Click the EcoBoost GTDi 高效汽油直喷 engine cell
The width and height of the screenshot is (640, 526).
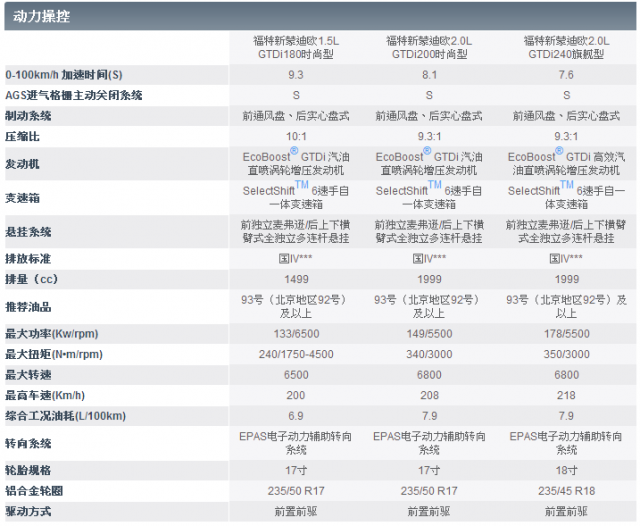click(566, 163)
